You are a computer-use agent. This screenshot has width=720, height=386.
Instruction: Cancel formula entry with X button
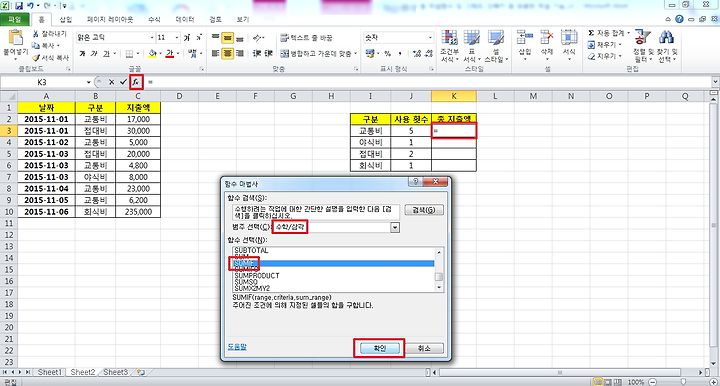(x=112, y=82)
